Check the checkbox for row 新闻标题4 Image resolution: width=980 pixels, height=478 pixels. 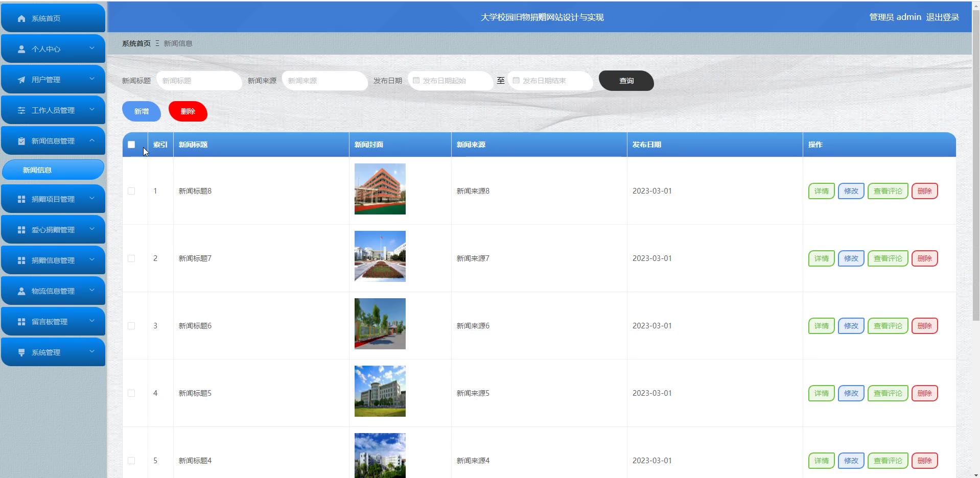(x=131, y=461)
